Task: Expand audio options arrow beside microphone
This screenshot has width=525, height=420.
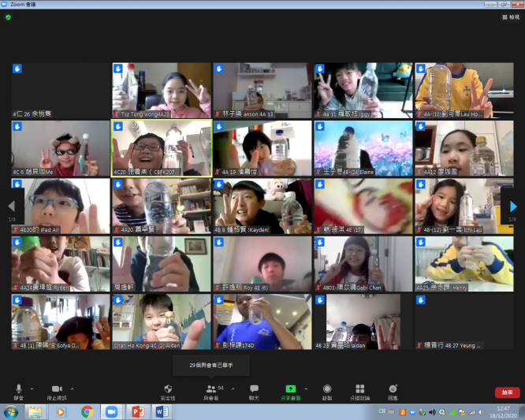Action: (x=32, y=388)
